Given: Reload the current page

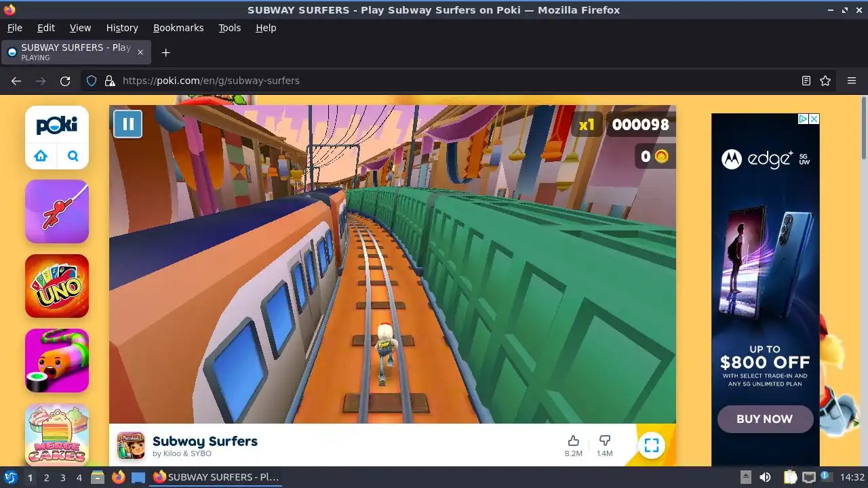Looking at the screenshot, I should (65, 81).
